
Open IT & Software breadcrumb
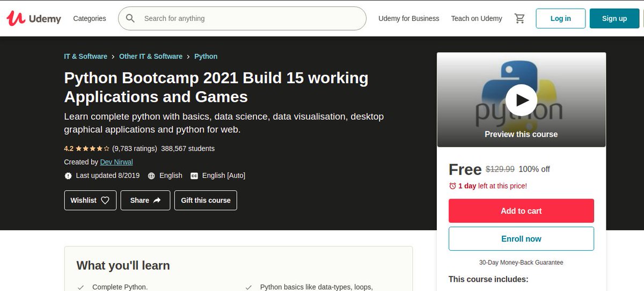[85, 56]
